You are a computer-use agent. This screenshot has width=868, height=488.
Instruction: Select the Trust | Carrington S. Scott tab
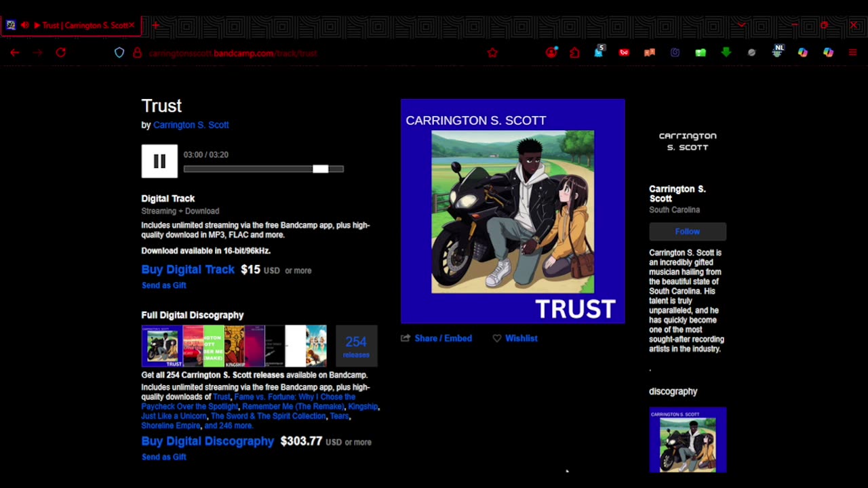pyautogui.click(x=71, y=26)
